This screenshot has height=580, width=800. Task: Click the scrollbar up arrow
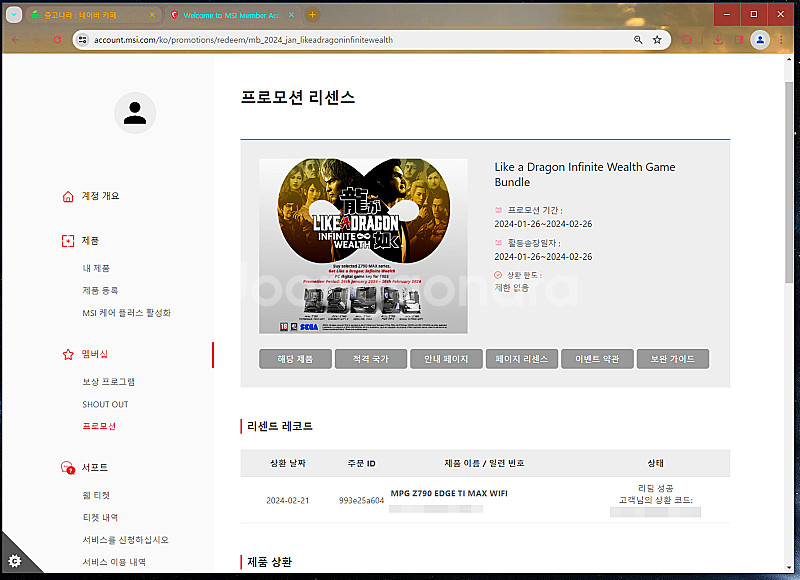pos(789,59)
